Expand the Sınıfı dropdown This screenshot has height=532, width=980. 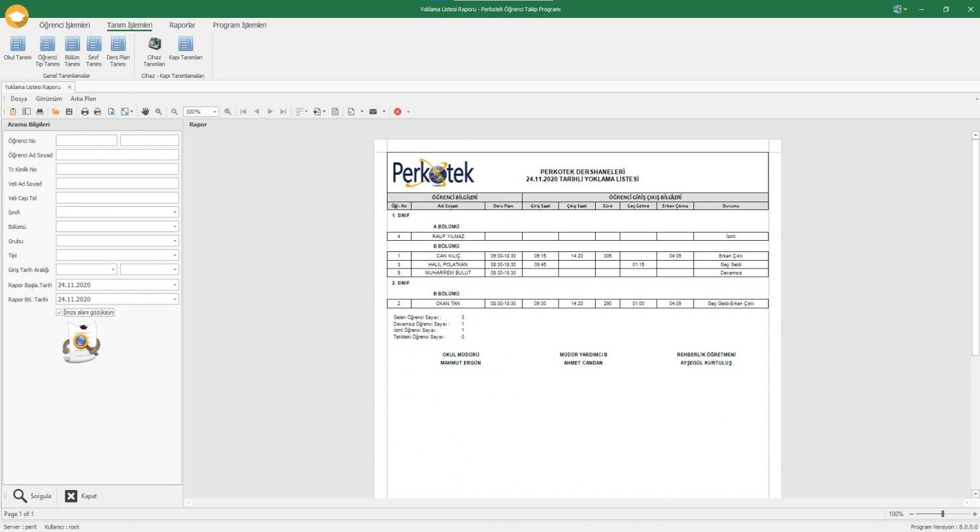pos(176,213)
